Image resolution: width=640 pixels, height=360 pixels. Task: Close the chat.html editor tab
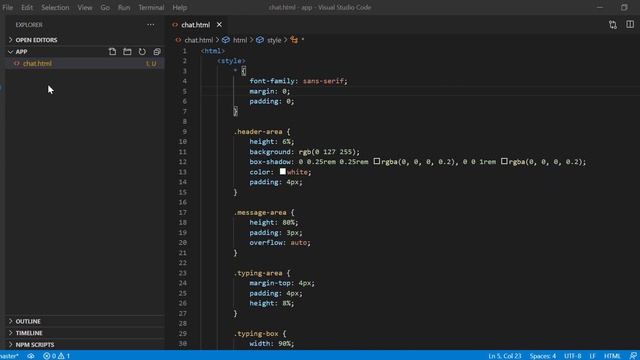pos(219,25)
